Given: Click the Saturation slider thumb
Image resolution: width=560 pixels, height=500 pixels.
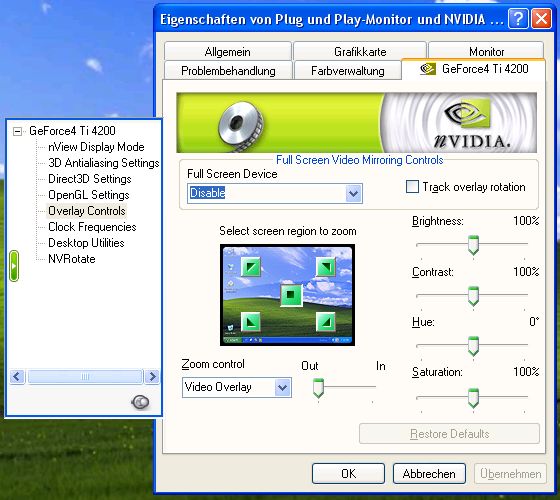Looking at the screenshot, I should click(x=473, y=398).
